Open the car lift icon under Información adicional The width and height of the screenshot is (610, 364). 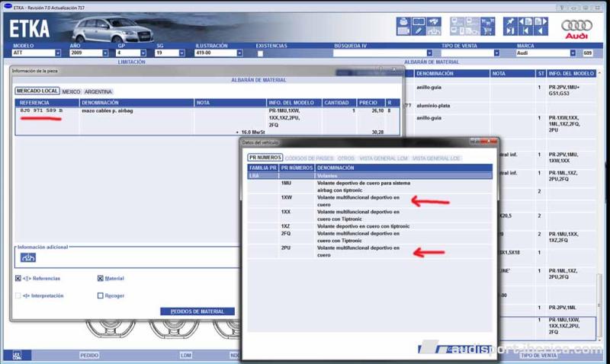click(28, 257)
